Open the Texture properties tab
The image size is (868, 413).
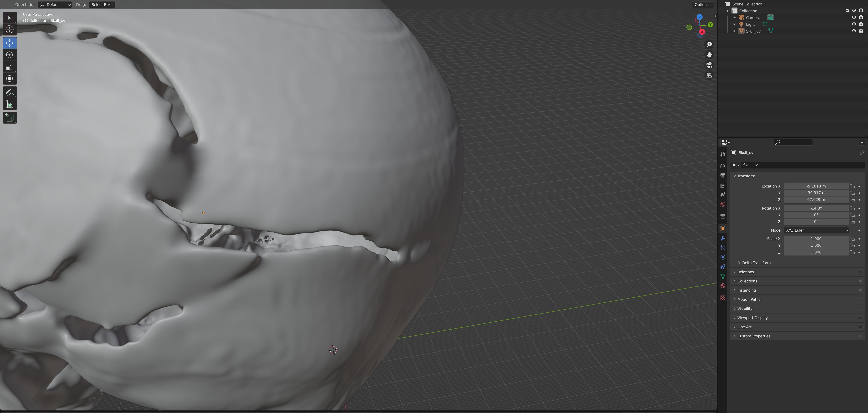point(723,298)
